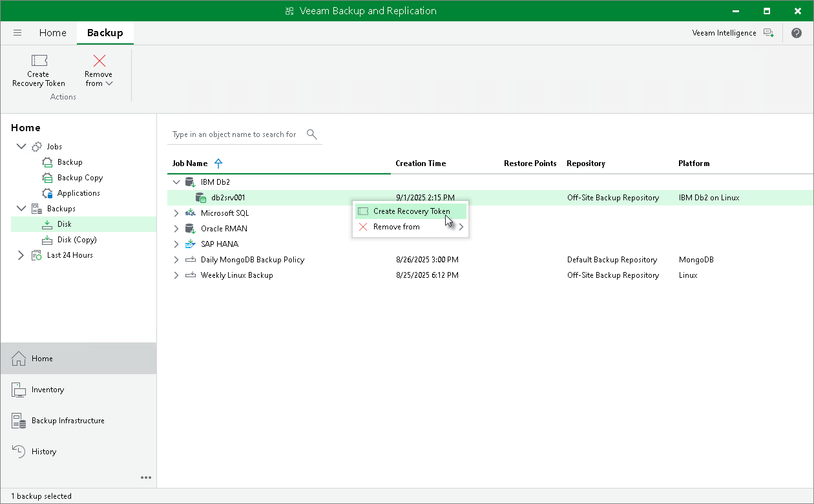Click creation time 8/26/2025 3:00 PM
Screen dimensions: 814x504
(x=427, y=260)
